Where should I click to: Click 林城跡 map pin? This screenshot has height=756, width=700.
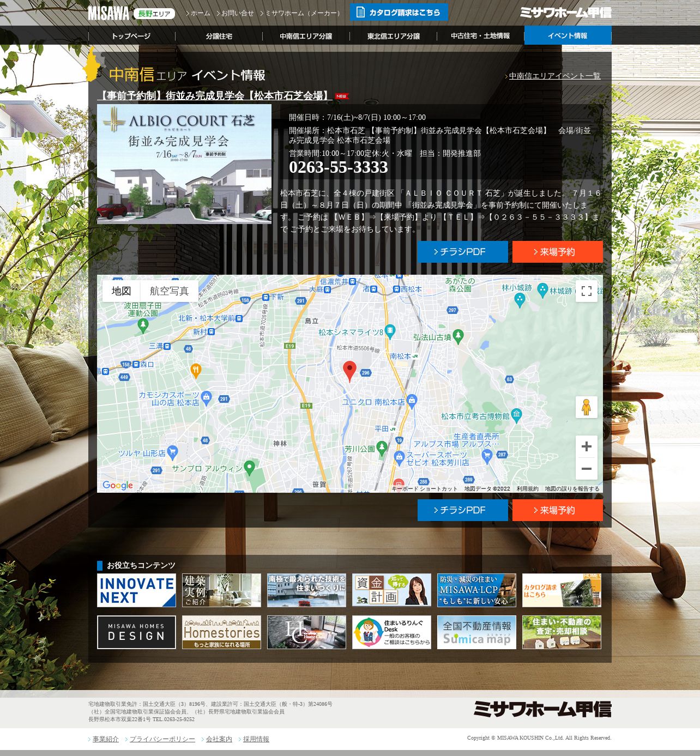point(542,290)
